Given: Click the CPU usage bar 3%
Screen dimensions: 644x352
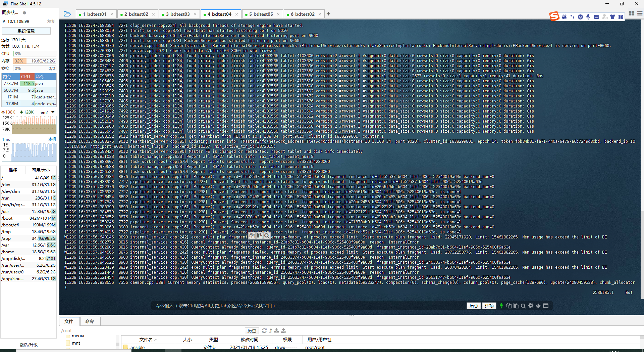Looking at the screenshot, I should [x=35, y=54].
